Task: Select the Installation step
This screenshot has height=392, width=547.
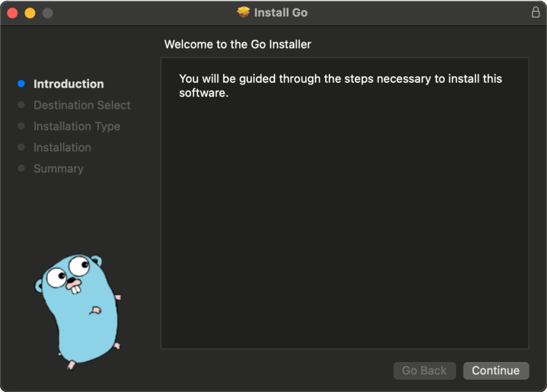Action: pyautogui.click(x=62, y=147)
